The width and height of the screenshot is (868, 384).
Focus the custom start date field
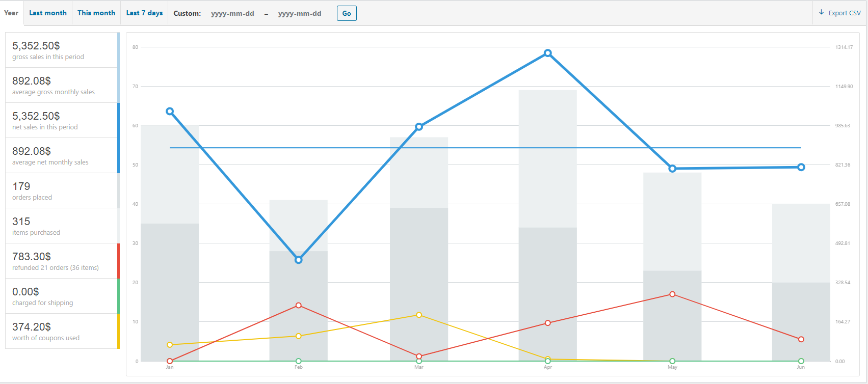(232, 14)
